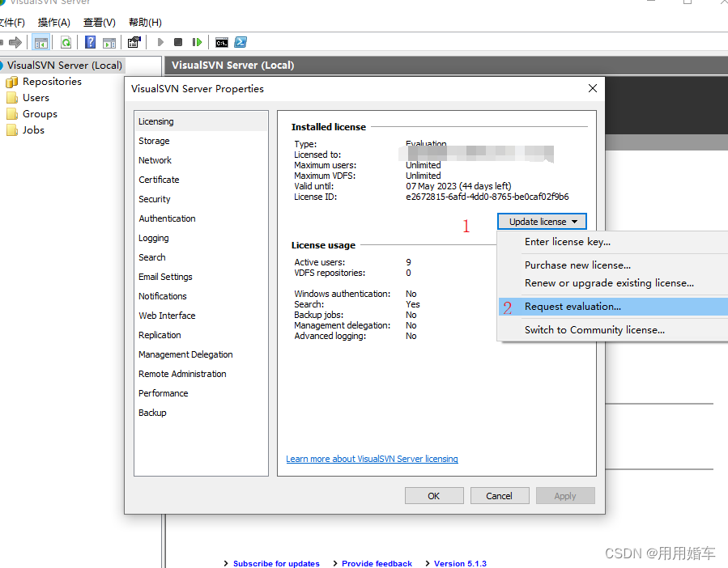The width and height of the screenshot is (728, 568).
Task: Toggle the Show/Hide Action Pane icon
Action: 109,43
